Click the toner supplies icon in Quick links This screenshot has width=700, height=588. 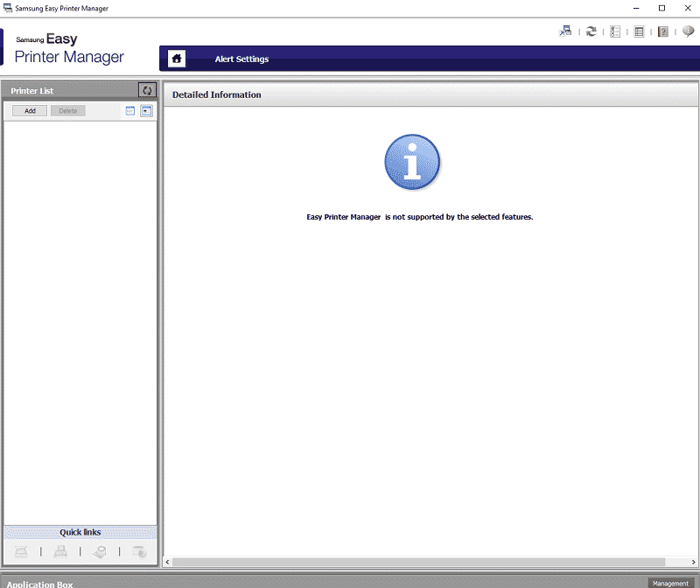(x=100, y=552)
